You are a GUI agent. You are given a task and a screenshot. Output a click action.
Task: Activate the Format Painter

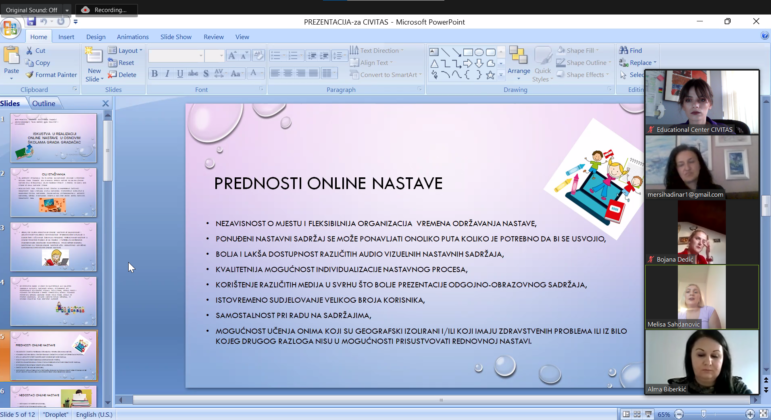pyautogui.click(x=52, y=75)
